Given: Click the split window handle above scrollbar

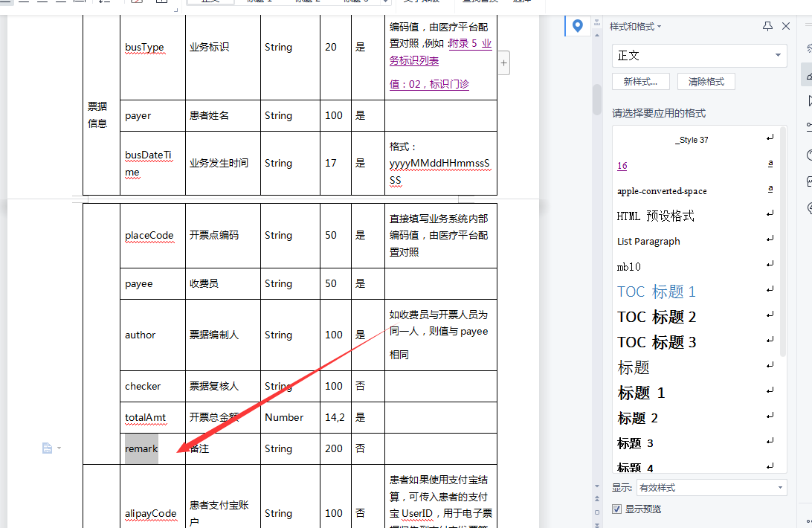Looking at the screenshot, I should point(596,23).
